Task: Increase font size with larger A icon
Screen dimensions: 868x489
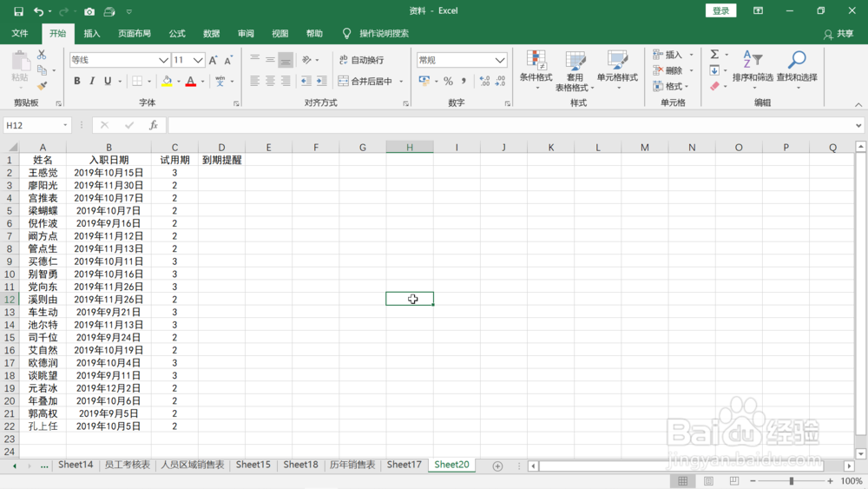Action: (x=214, y=60)
